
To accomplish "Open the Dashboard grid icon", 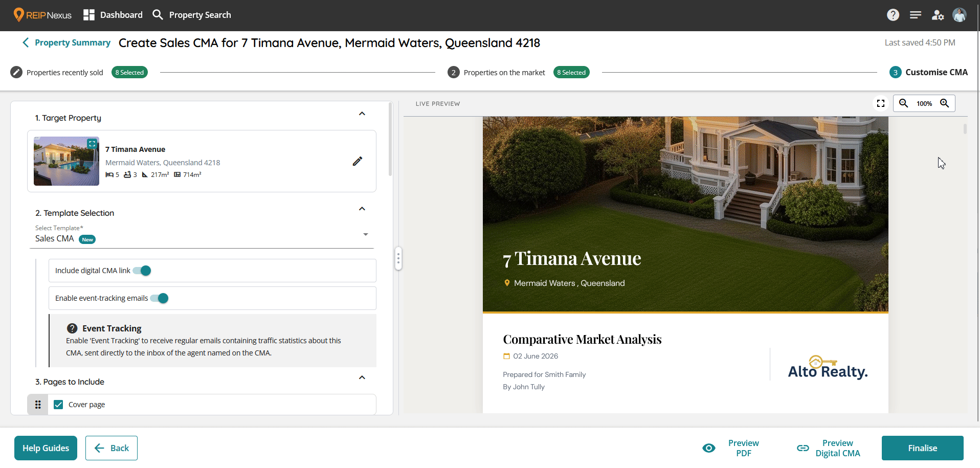I will (x=89, y=15).
